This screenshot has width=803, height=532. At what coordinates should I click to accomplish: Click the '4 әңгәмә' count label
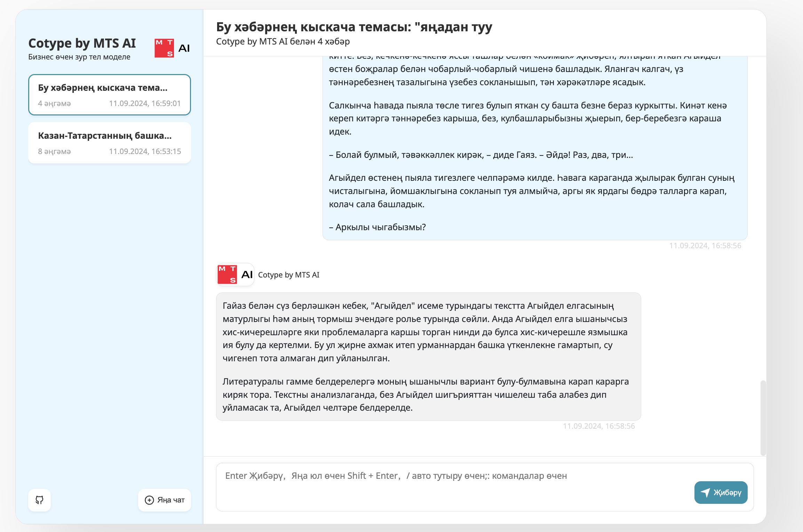[54, 104]
